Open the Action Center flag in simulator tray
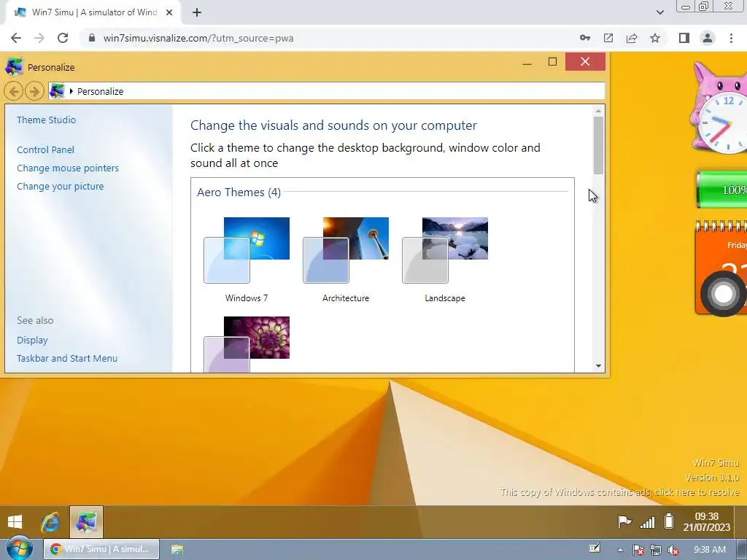Viewport: 747px width, 560px height. point(624,522)
